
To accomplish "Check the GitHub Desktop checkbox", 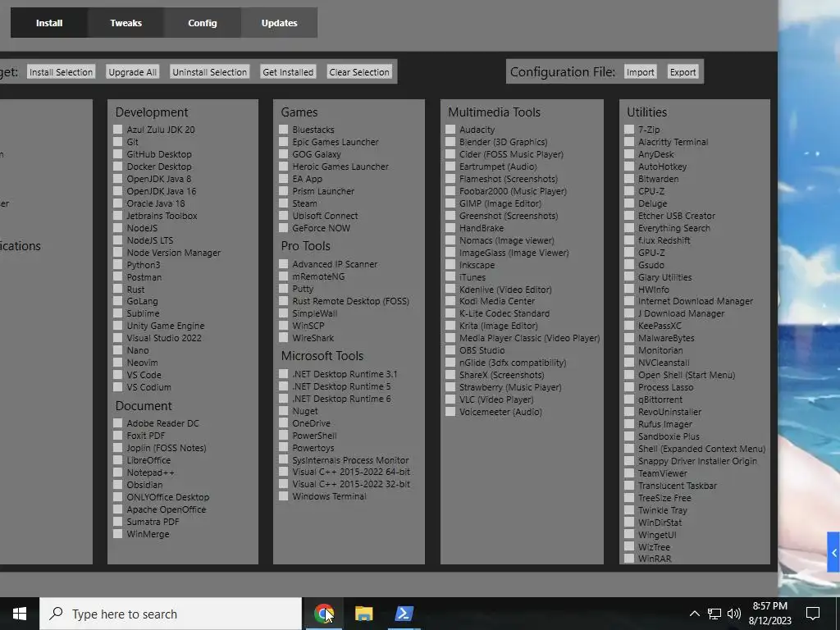I will coord(118,153).
